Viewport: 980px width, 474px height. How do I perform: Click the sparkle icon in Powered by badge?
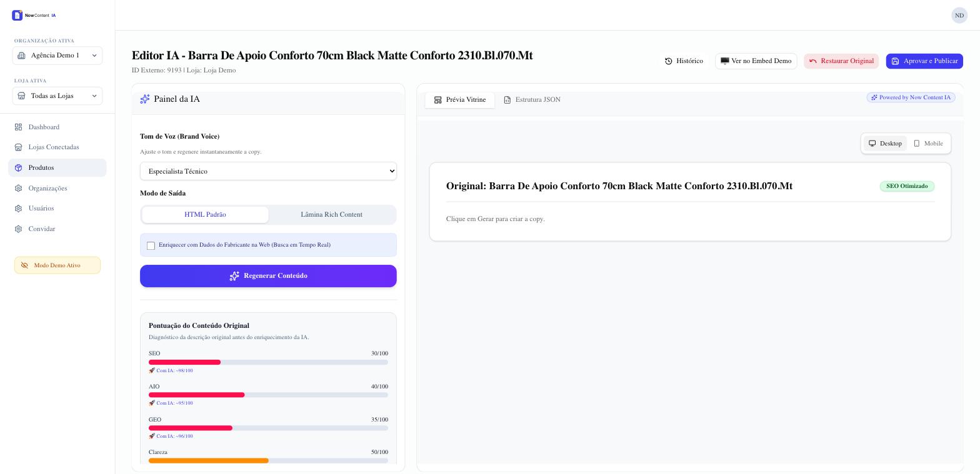(874, 97)
